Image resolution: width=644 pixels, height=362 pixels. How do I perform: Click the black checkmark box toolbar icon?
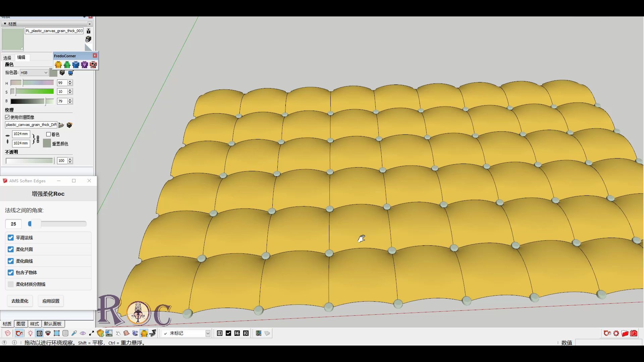pyautogui.click(x=228, y=333)
